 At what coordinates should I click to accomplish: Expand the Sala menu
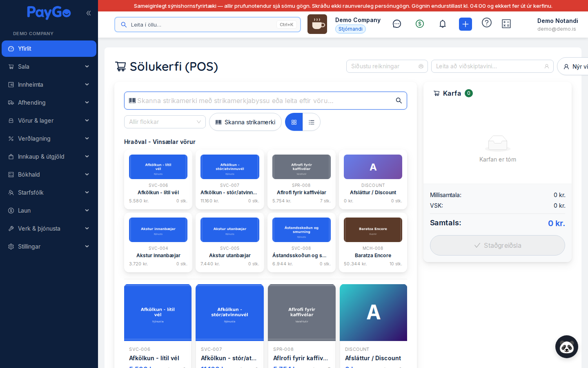[x=49, y=67]
